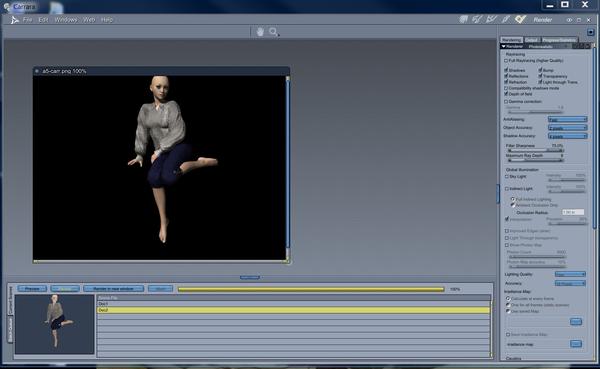Click the Occlusion Radius input field
Viewport: 600px width, 369px height.
click(573, 212)
